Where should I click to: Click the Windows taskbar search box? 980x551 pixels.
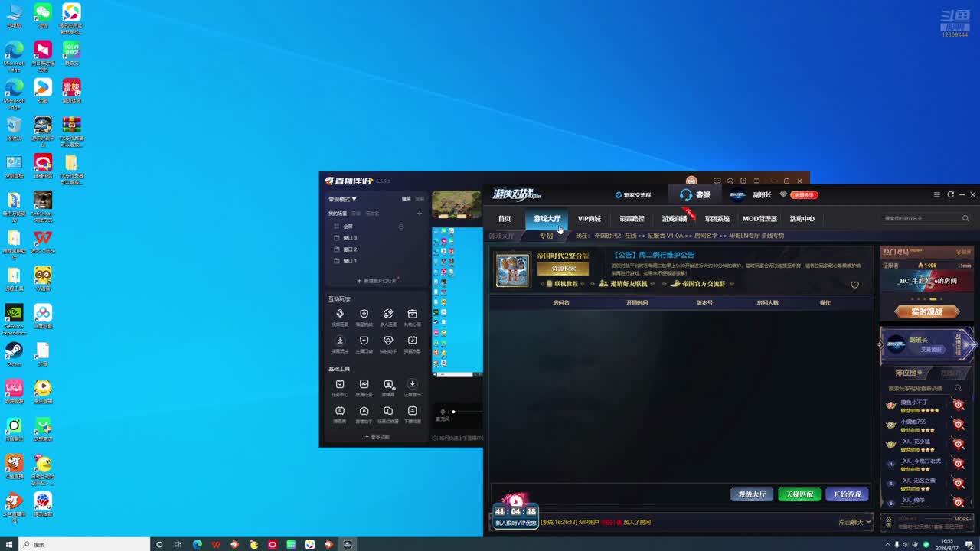83,544
